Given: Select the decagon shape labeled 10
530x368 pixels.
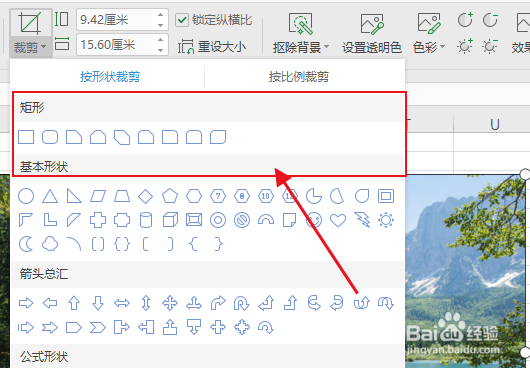Looking at the screenshot, I should point(266,196).
